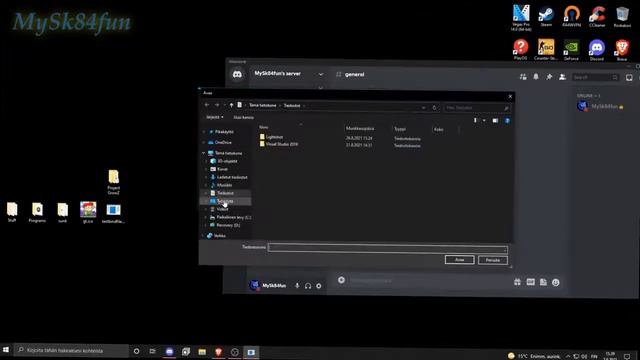The width and height of the screenshot is (640, 360).
Task: Open Discord user settings gear
Action: [319, 286]
